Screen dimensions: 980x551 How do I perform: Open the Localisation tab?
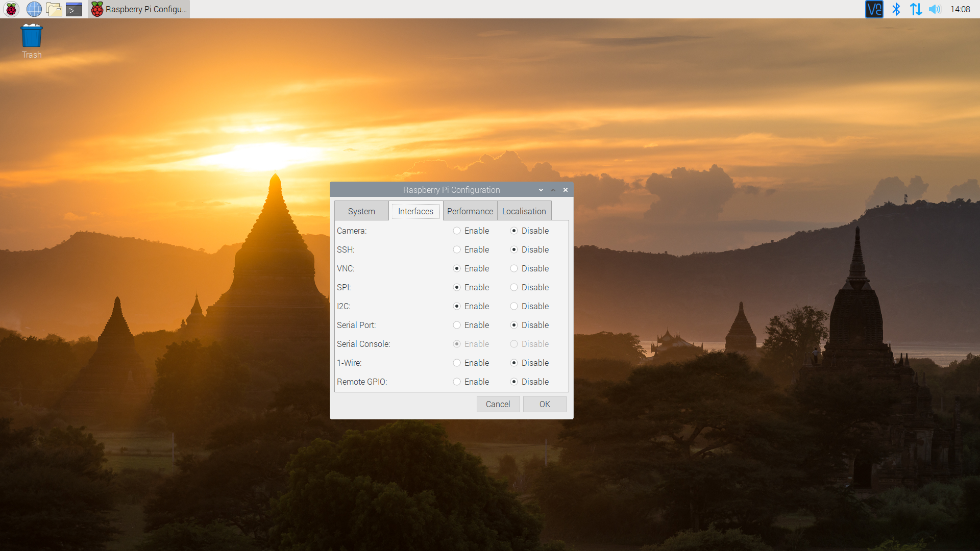tap(524, 211)
